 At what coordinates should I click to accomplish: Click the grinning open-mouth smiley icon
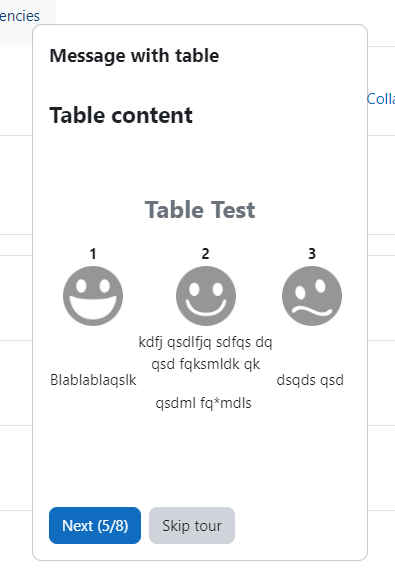pos(93,296)
